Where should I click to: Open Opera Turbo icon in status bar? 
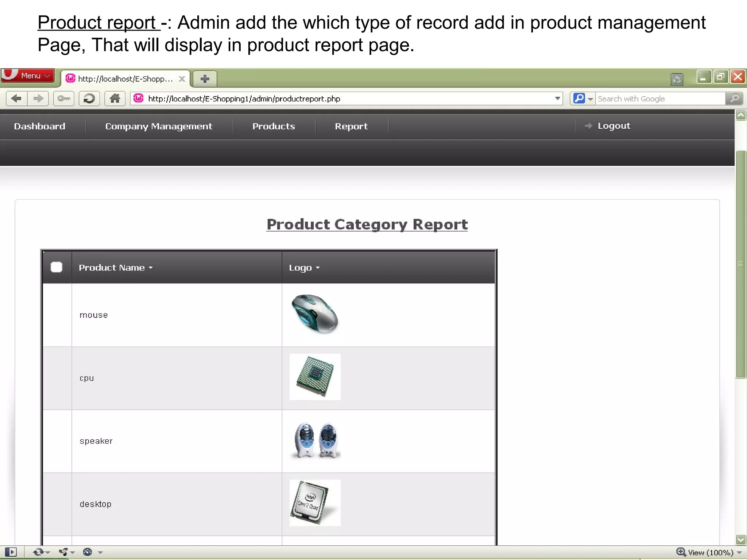pos(88,552)
